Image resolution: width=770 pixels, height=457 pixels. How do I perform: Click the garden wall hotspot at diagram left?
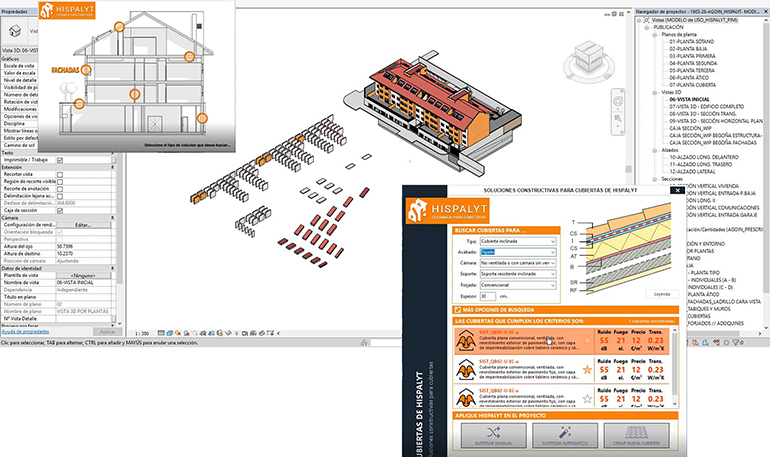click(79, 104)
